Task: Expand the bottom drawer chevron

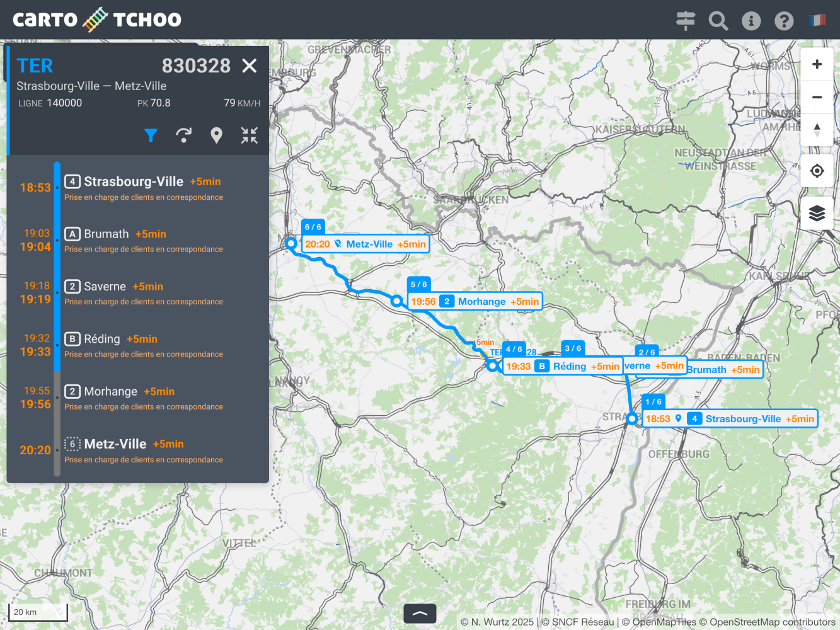Action: [420, 613]
